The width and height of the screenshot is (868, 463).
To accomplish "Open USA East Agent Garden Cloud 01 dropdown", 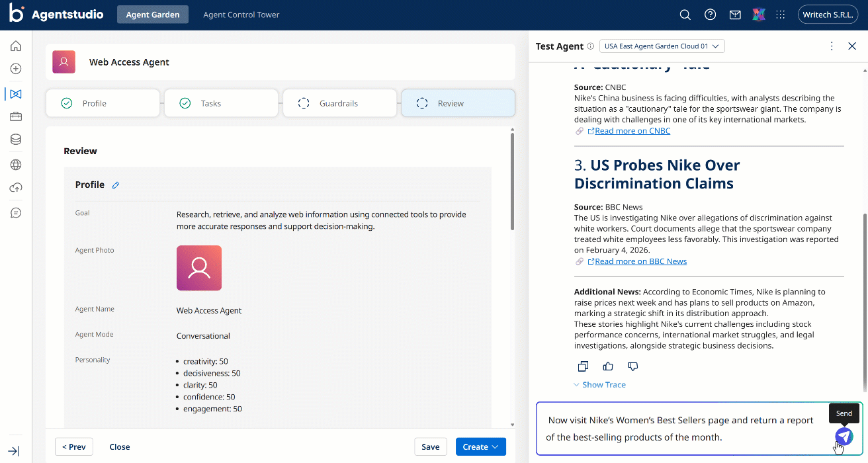I will pyautogui.click(x=662, y=46).
